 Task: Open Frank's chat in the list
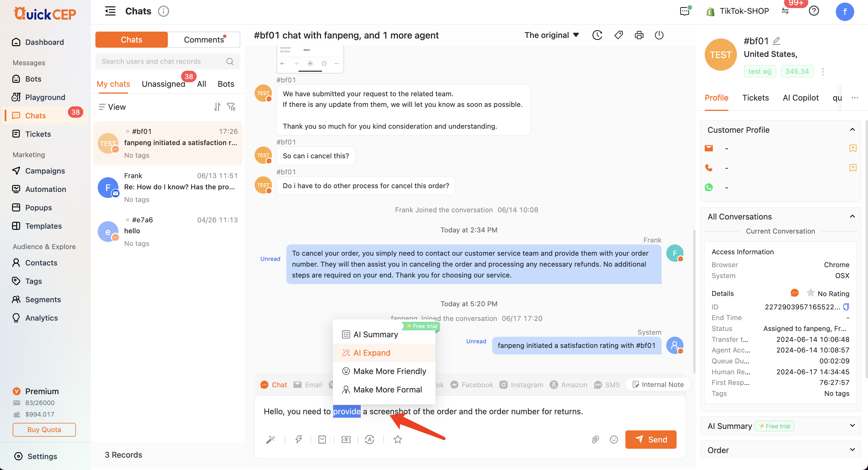[168, 187]
